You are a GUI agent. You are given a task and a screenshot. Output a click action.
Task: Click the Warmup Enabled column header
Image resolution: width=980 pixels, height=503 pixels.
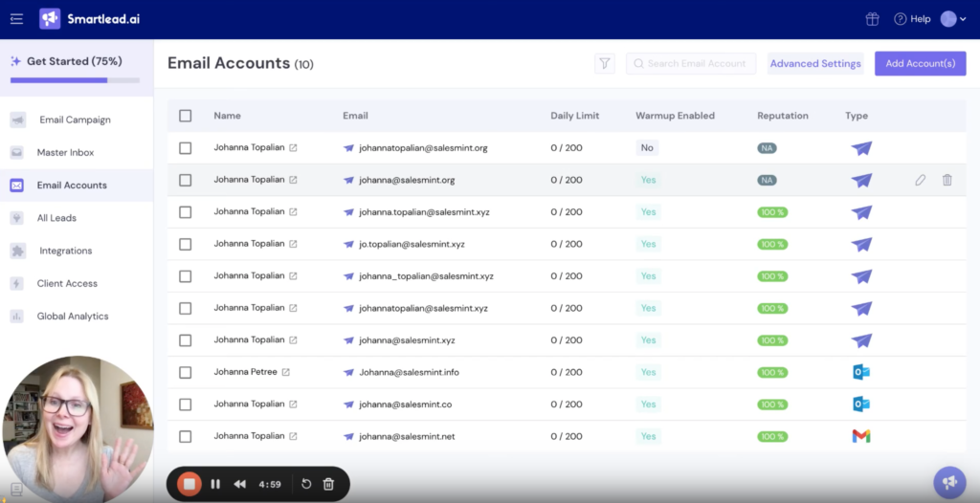click(675, 116)
